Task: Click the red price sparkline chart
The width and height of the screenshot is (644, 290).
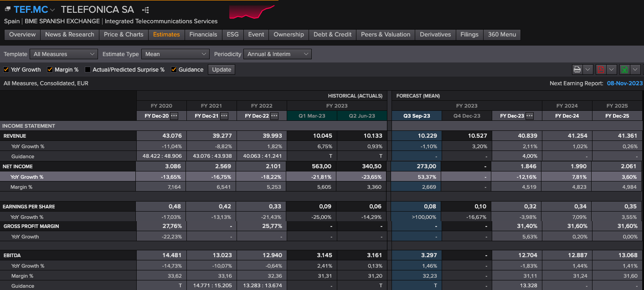Action: (252, 12)
